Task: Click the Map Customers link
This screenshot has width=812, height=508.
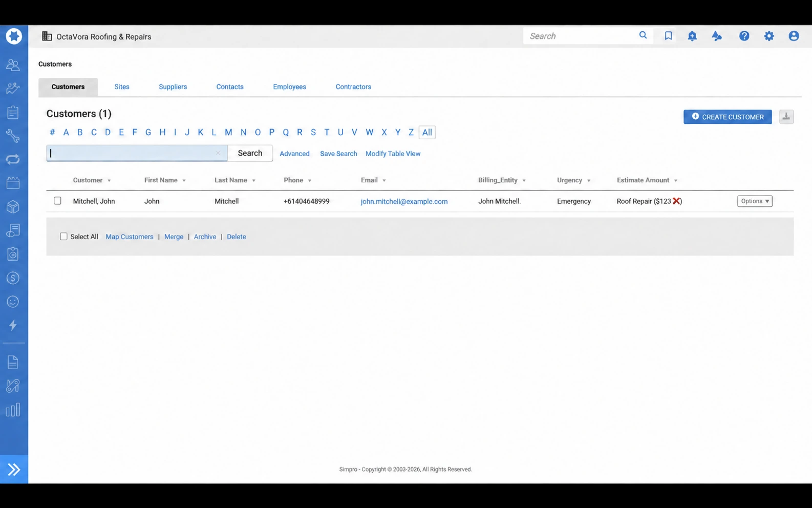Action: coord(130,237)
